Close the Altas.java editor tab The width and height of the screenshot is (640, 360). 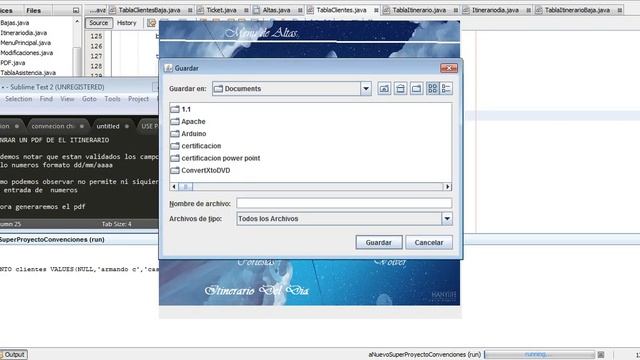click(300, 10)
